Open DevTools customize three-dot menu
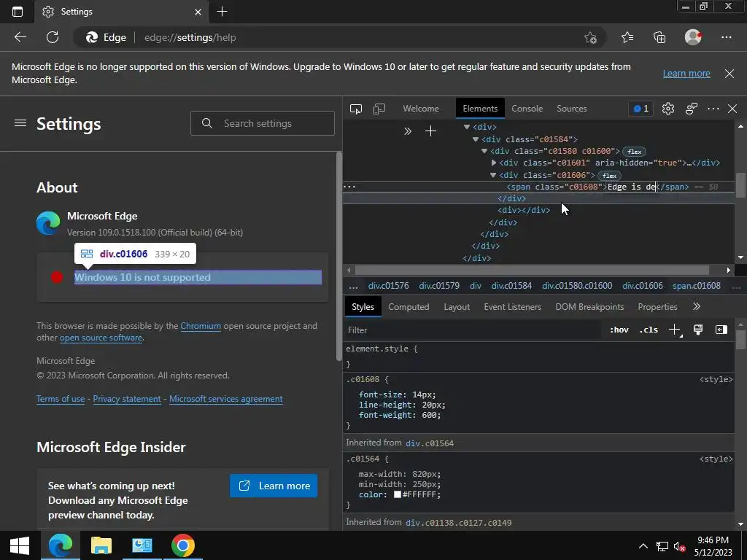Screen dimensions: 747x560 point(713,109)
